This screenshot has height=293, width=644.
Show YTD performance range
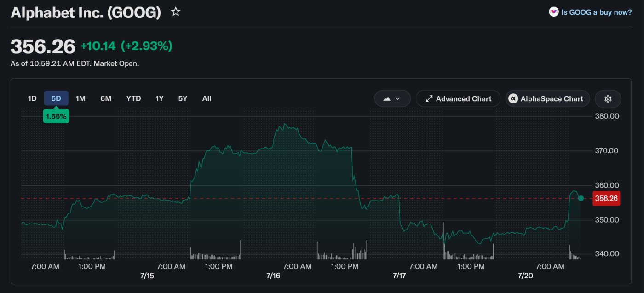click(x=133, y=98)
